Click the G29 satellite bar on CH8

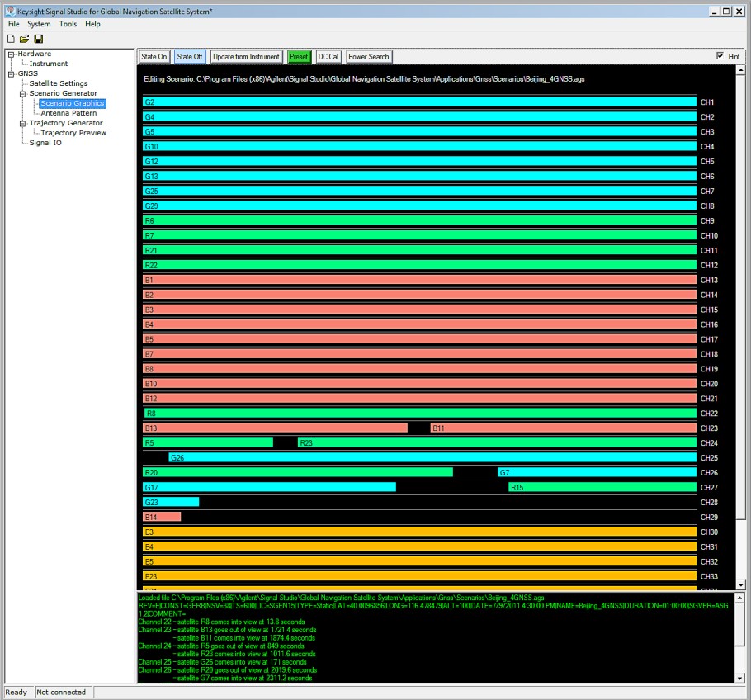[x=419, y=206]
